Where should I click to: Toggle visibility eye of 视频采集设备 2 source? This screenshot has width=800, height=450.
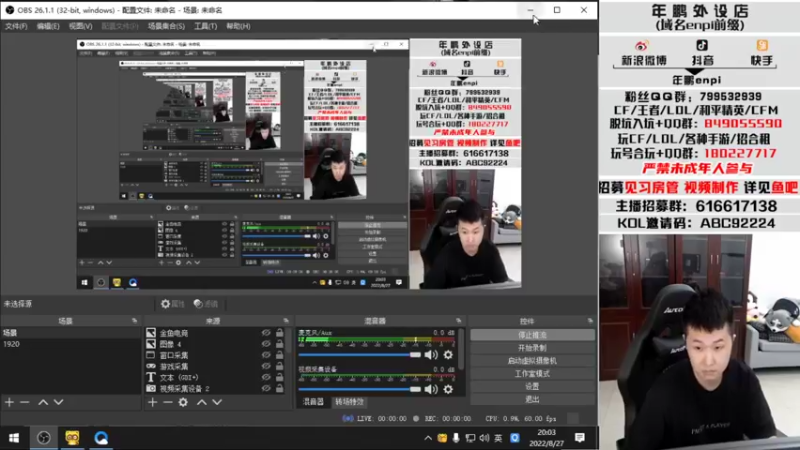pos(266,389)
